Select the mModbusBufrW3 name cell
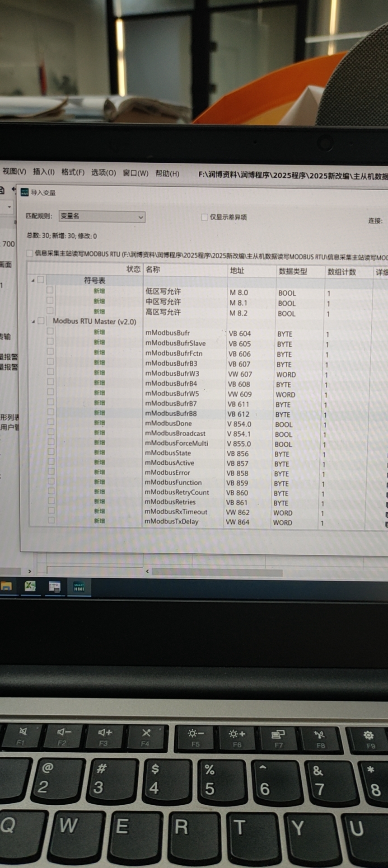Screen dimensions: 388x868 click(x=172, y=373)
